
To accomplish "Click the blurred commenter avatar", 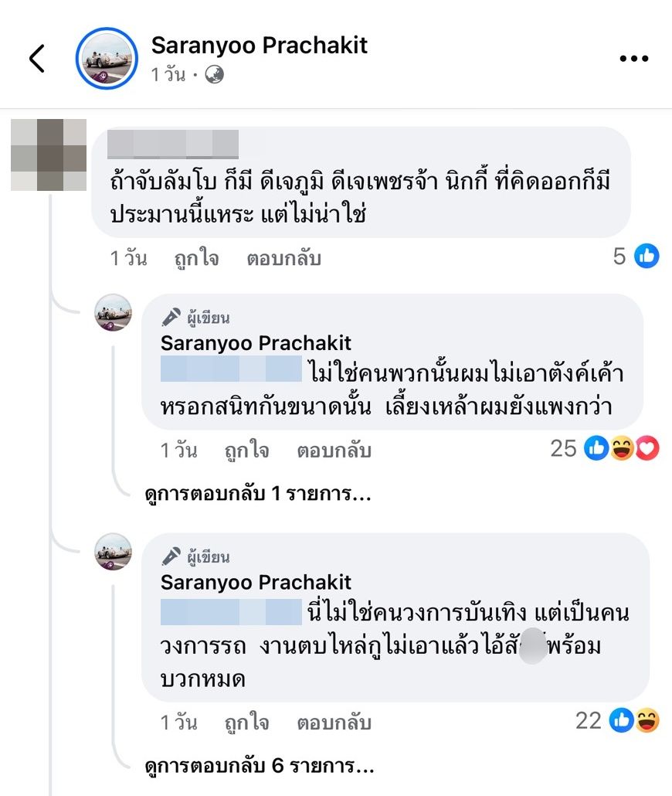I will [x=49, y=155].
